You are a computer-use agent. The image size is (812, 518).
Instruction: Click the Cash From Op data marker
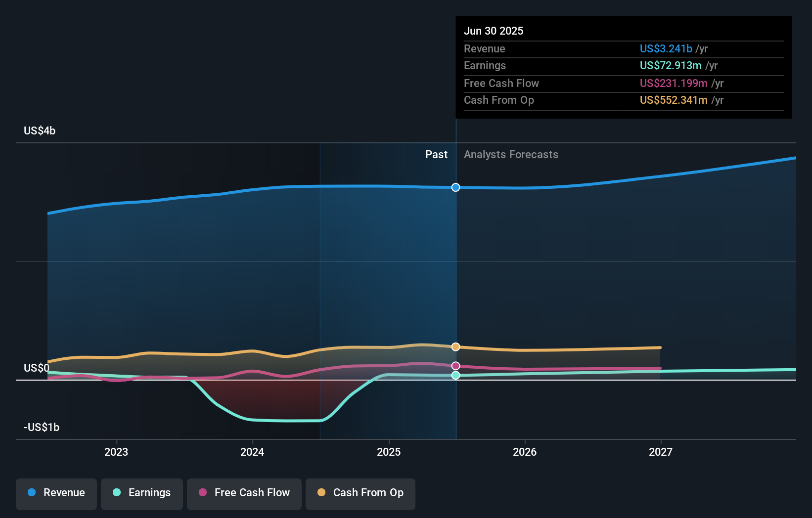(x=456, y=347)
